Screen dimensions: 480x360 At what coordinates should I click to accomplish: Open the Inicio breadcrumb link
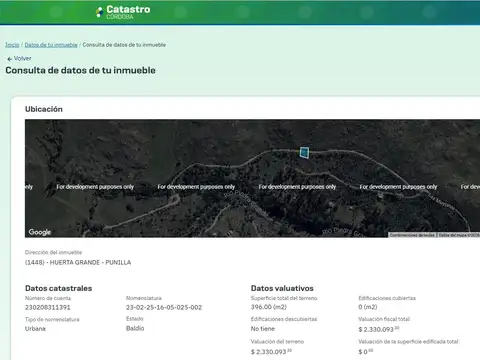12,45
